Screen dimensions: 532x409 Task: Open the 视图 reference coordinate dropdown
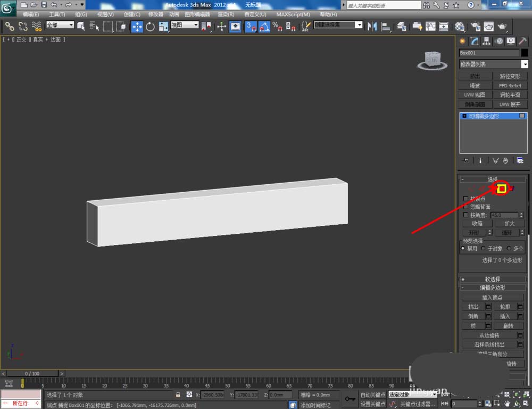click(x=185, y=25)
